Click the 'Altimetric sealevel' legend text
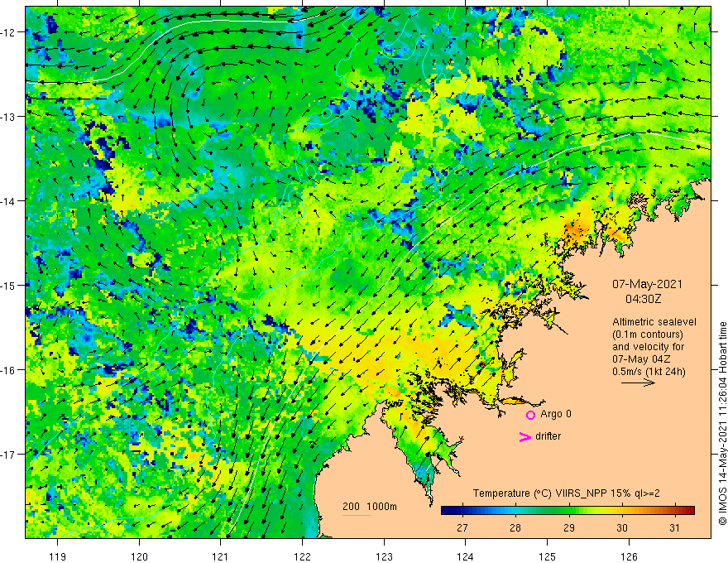The image size is (728, 563). (654, 322)
